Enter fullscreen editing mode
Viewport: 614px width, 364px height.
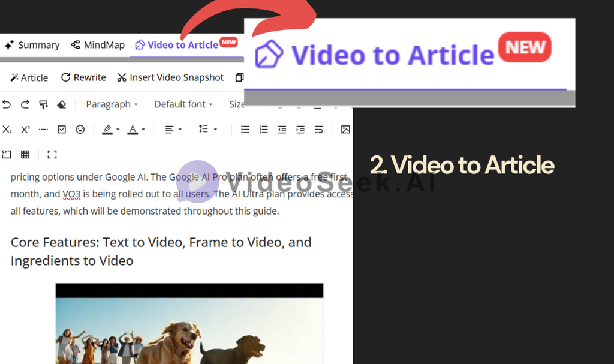click(52, 154)
